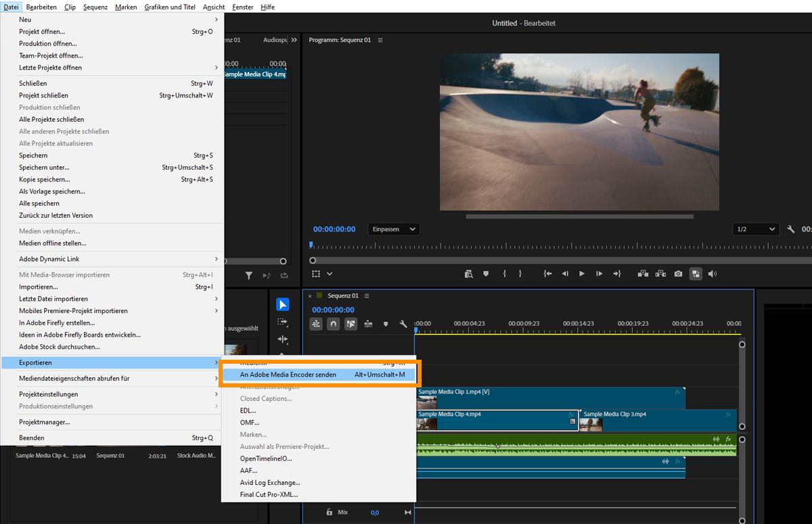Open the 1/2 playback resolution dropdown
This screenshot has width=812, height=524.
[x=756, y=229]
